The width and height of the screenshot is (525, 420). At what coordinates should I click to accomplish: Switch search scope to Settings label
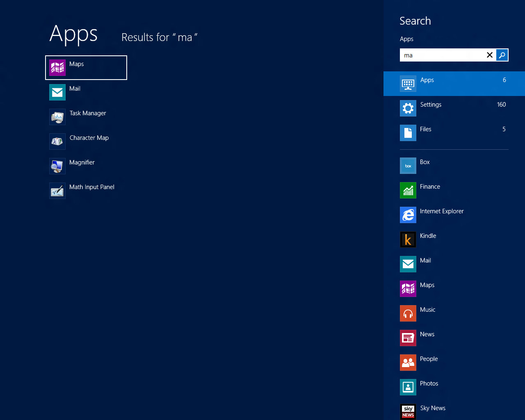[x=431, y=105]
